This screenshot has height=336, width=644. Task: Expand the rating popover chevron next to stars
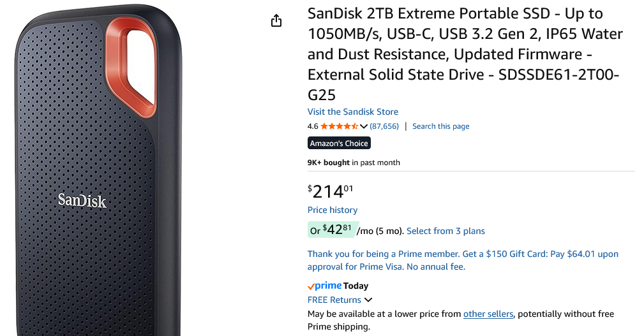pyautogui.click(x=364, y=126)
